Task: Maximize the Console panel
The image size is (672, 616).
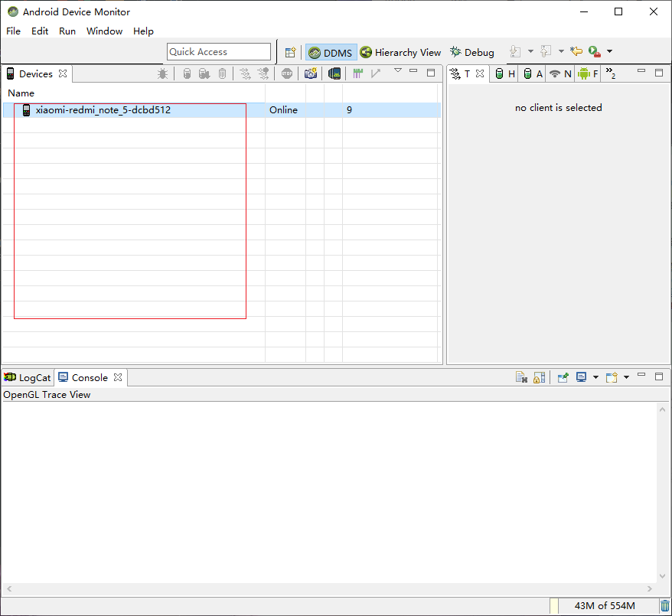Action: tap(659, 376)
